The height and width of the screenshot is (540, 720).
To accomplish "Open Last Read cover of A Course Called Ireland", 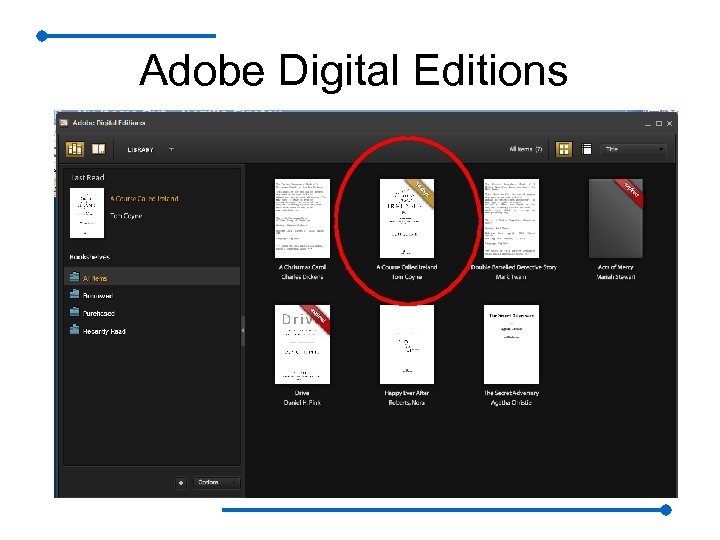I will point(87,213).
